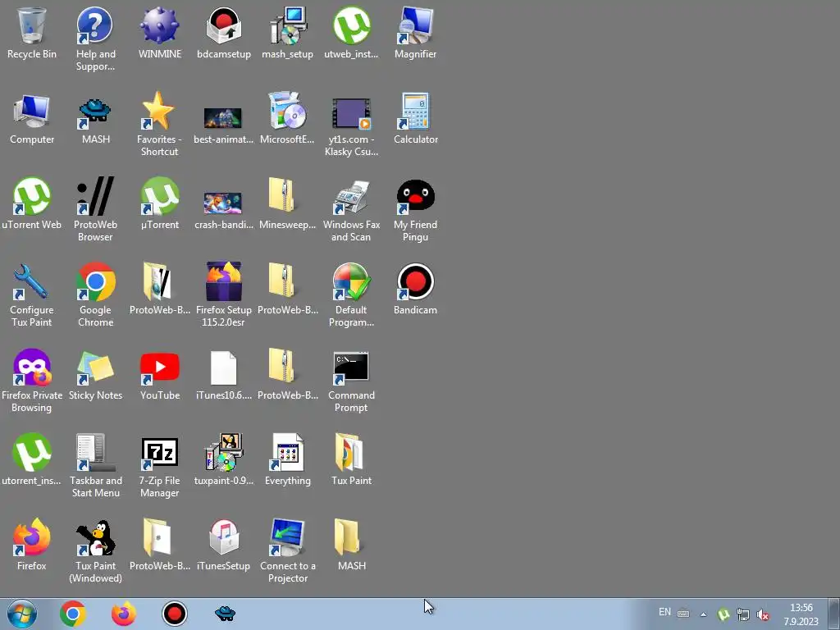The image size is (840, 630).
Task: Select Connect to a Projector shortcut
Action: pos(288,536)
